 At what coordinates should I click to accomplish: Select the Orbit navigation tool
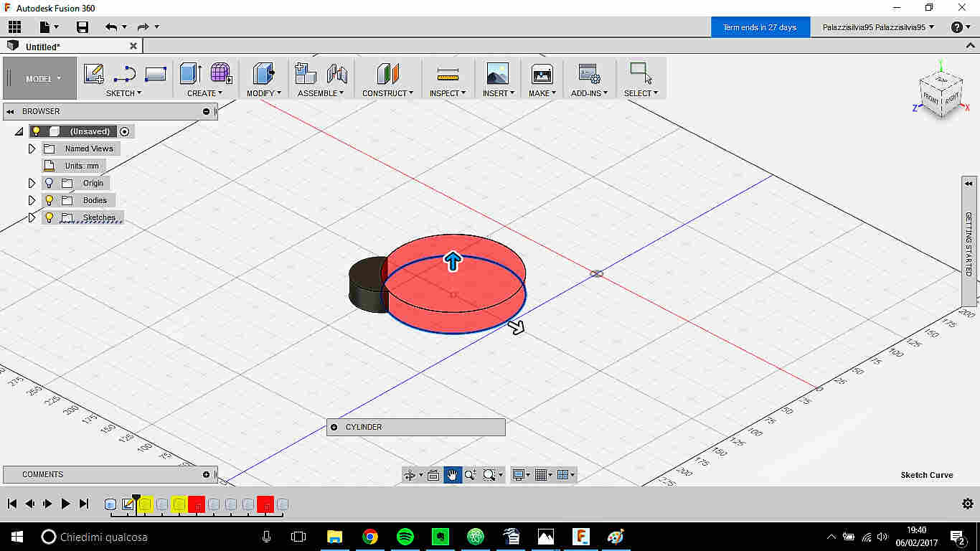(410, 475)
